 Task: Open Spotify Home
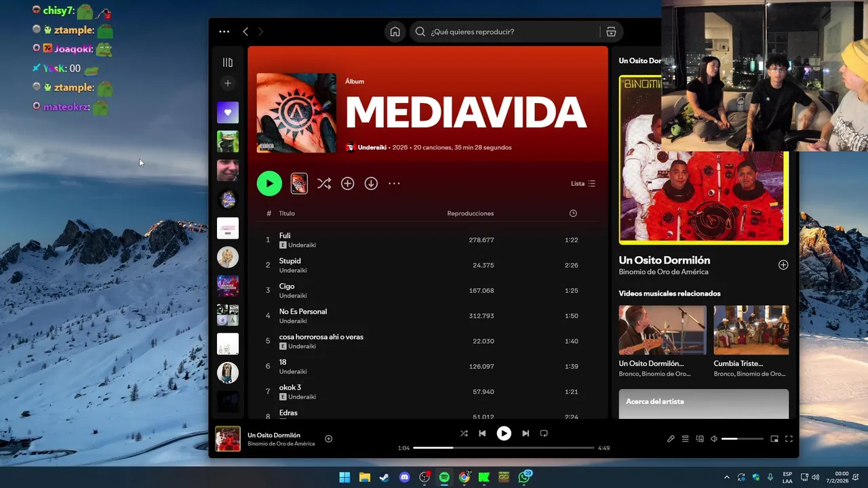point(395,32)
